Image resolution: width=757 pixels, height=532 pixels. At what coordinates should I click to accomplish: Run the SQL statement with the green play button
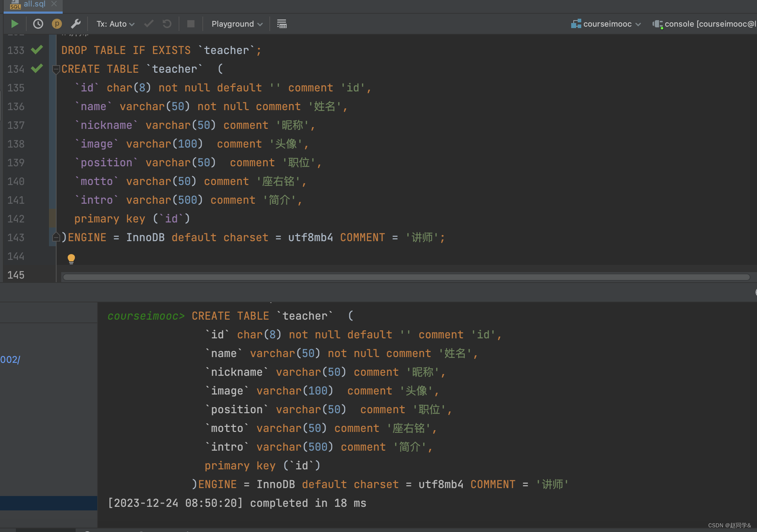(x=15, y=24)
